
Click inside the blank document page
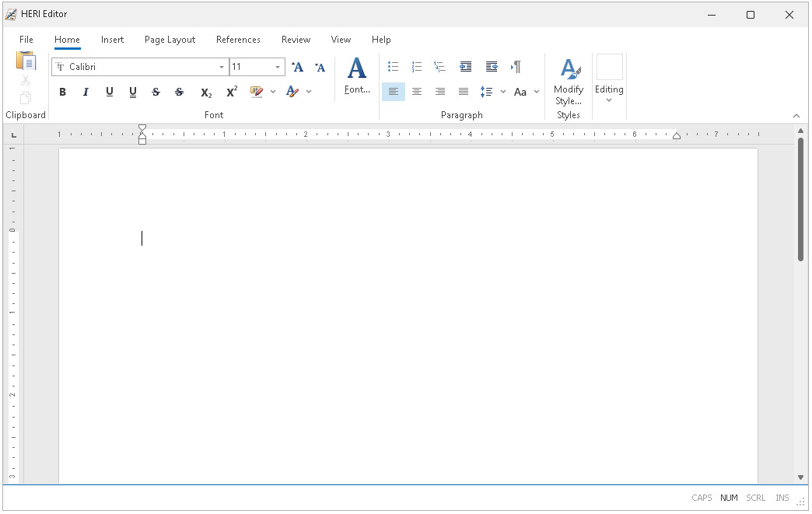[x=408, y=316]
